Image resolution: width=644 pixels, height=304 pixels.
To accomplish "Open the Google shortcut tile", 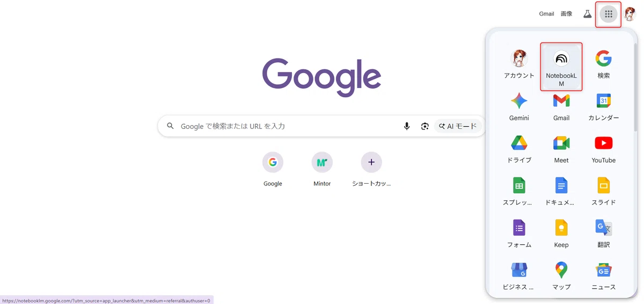I will 273,169.
